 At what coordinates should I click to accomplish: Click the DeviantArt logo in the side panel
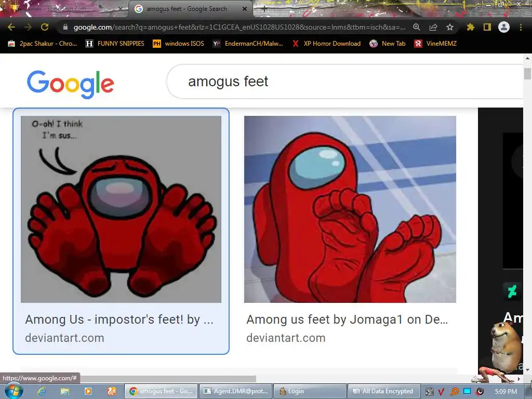512,291
